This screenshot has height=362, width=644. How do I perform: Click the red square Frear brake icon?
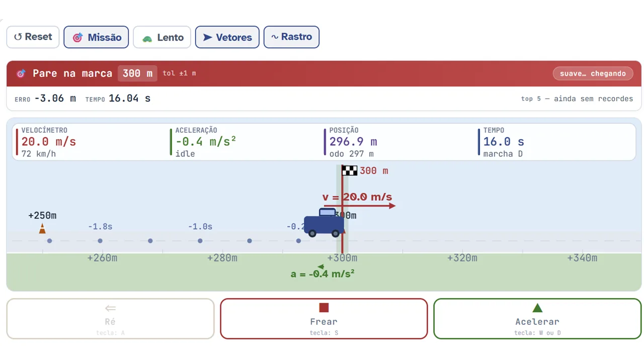click(324, 308)
